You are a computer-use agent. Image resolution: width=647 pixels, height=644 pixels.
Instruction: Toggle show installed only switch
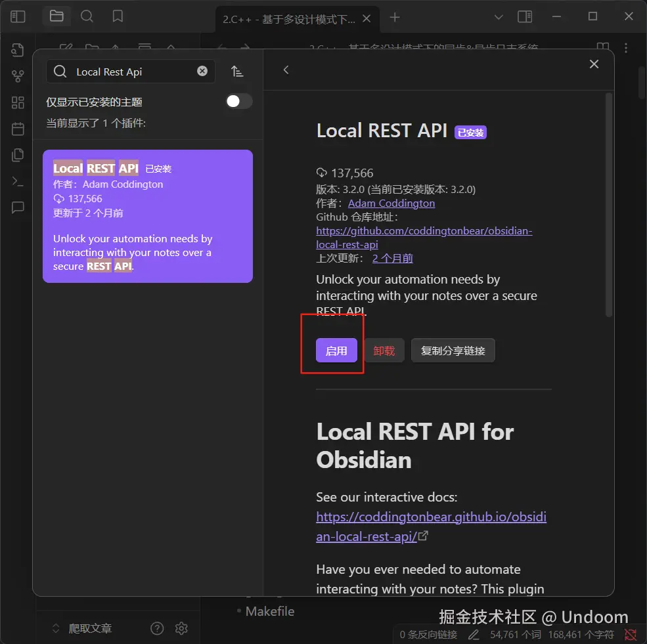click(239, 101)
